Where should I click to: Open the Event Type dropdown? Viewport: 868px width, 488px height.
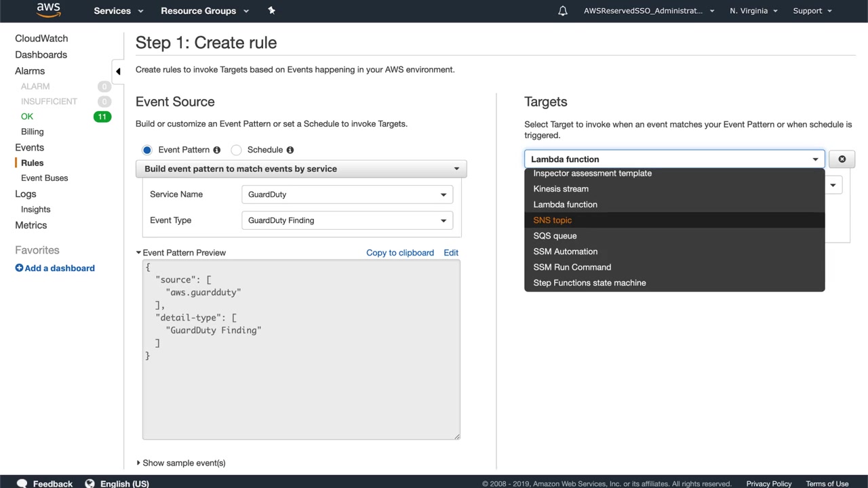(x=347, y=220)
